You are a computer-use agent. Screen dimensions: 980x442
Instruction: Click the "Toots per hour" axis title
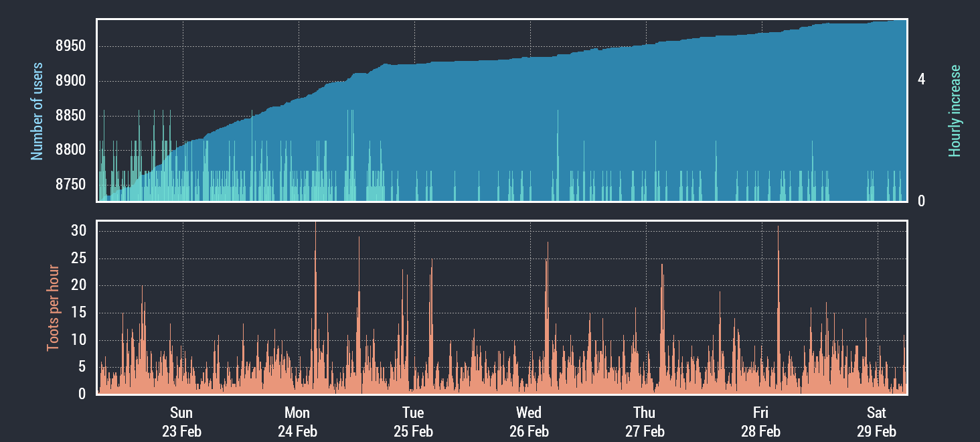[x=53, y=308]
